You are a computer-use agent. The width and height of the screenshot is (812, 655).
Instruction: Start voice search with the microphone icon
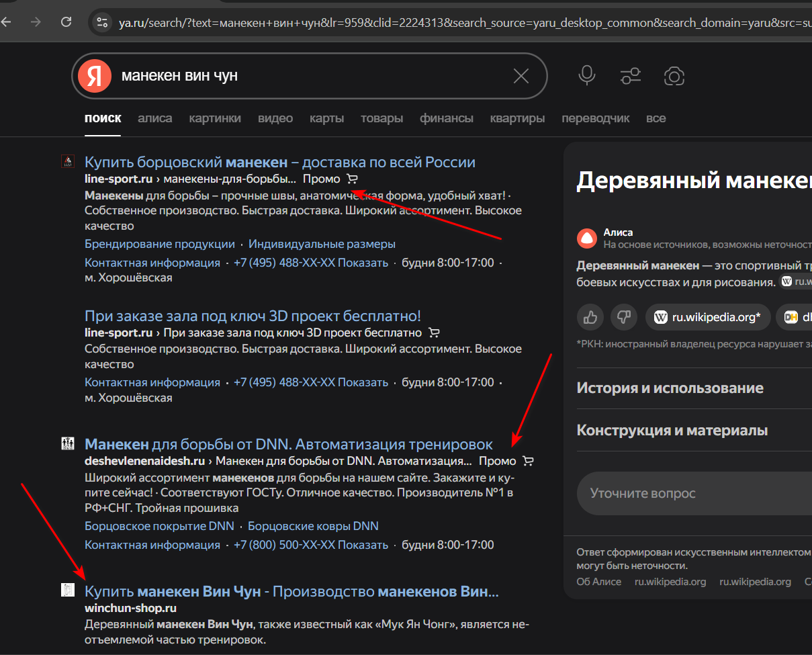pyautogui.click(x=587, y=75)
